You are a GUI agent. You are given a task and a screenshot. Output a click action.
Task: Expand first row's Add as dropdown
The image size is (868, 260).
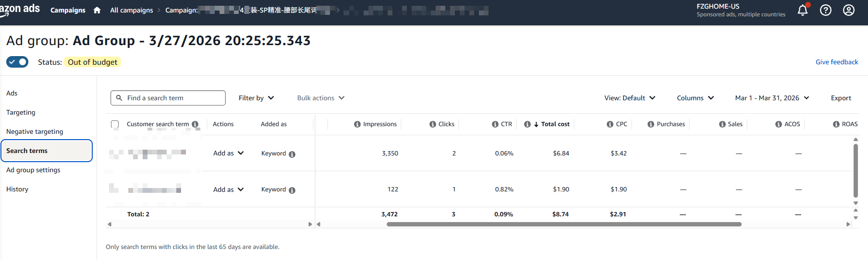coord(228,153)
